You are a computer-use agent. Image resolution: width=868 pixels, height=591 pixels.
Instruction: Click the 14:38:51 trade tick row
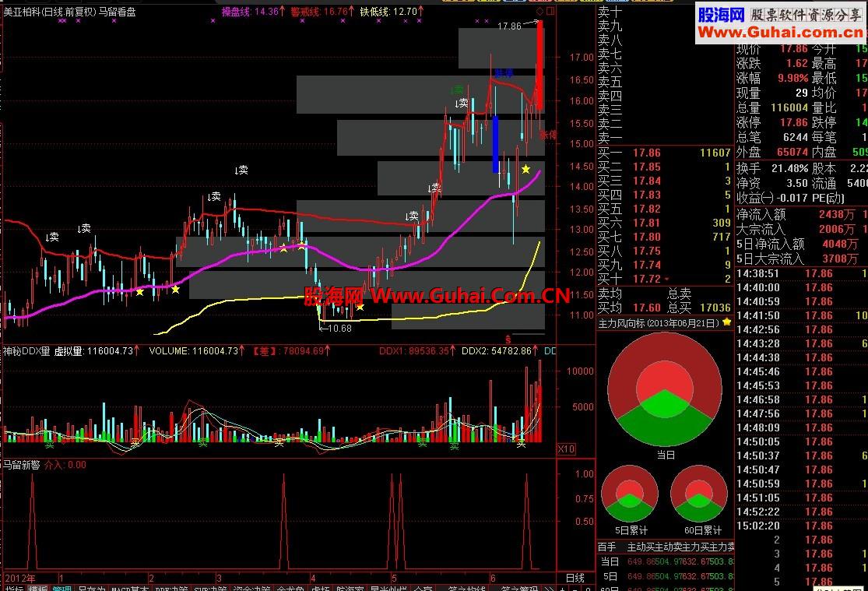(x=802, y=273)
